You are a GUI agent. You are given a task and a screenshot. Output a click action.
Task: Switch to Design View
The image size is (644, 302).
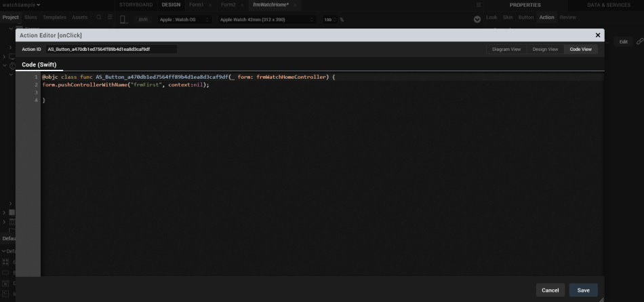pyautogui.click(x=544, y=49)
